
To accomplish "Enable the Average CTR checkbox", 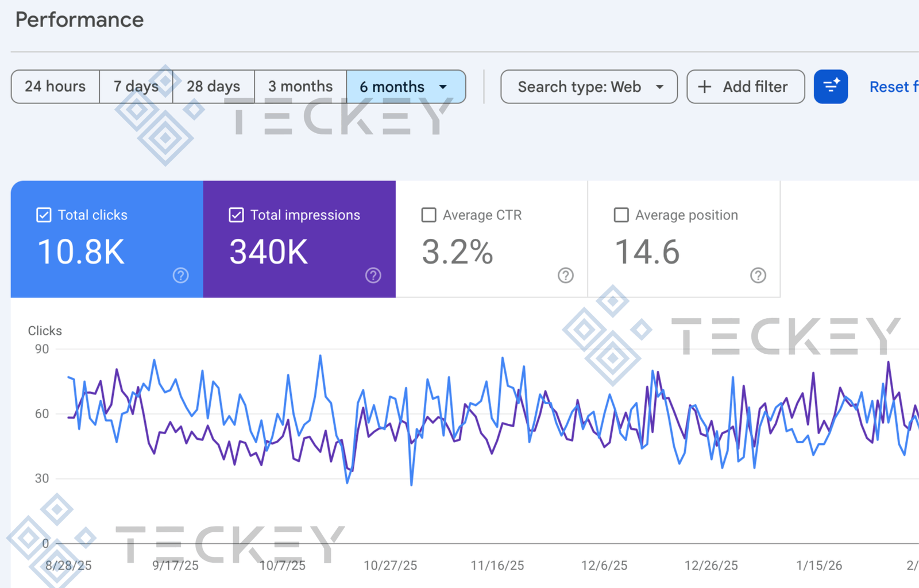I will click(x=428, y=215).
